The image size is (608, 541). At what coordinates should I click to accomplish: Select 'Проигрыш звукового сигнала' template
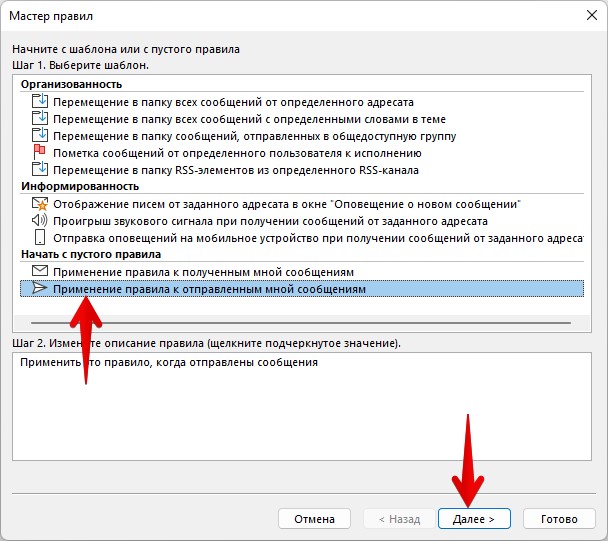pyautogui.click(x=270, y=221)
